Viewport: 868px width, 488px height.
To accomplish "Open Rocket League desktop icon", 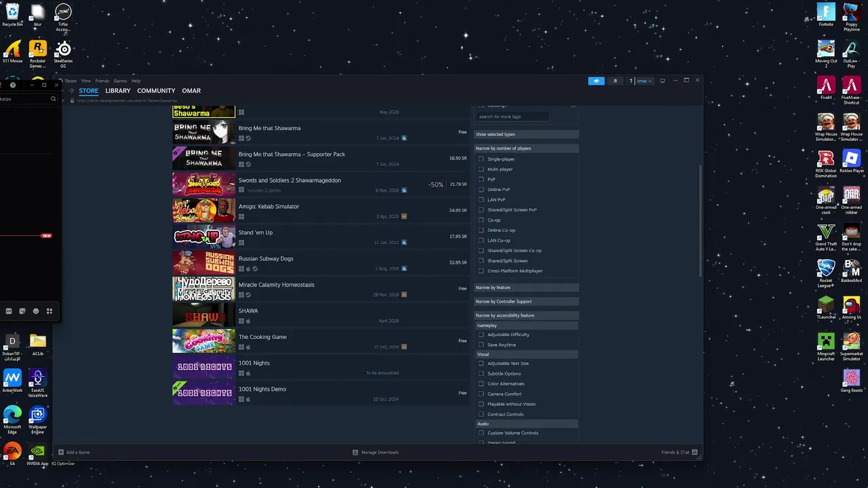I will tap(826, 273).
